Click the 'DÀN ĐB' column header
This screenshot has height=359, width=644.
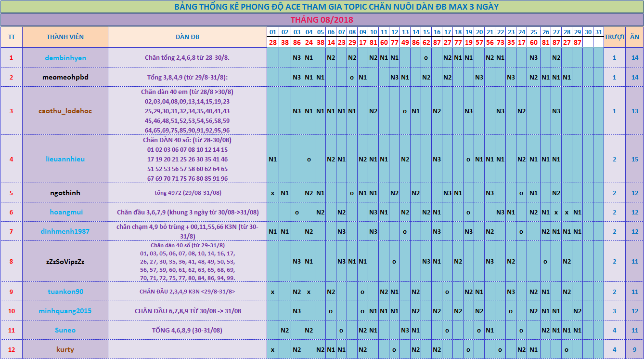188,37
